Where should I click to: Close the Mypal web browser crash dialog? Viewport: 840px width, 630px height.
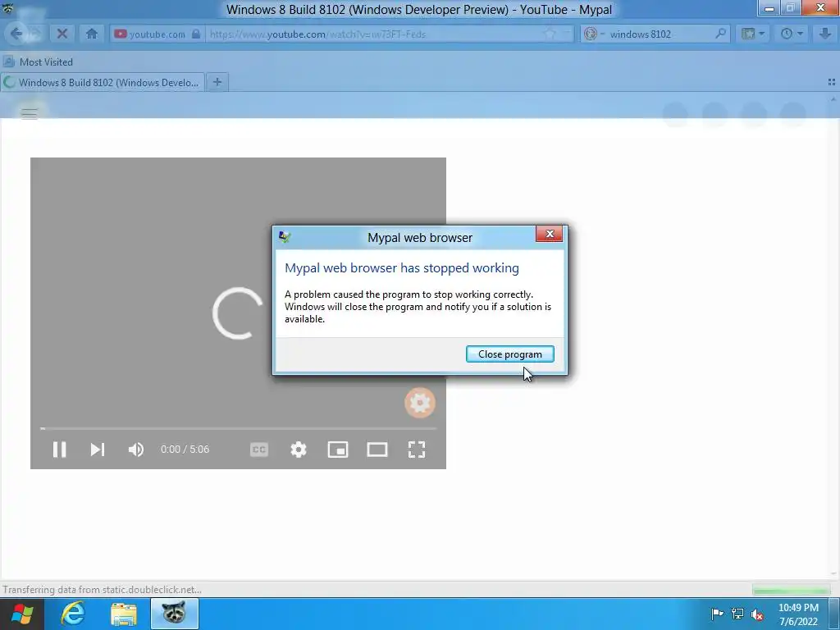(x=549, y=234)
